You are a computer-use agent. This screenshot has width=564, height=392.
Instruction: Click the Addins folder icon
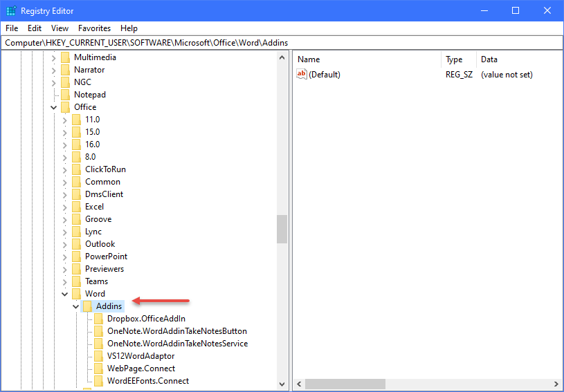click(87, 306)
